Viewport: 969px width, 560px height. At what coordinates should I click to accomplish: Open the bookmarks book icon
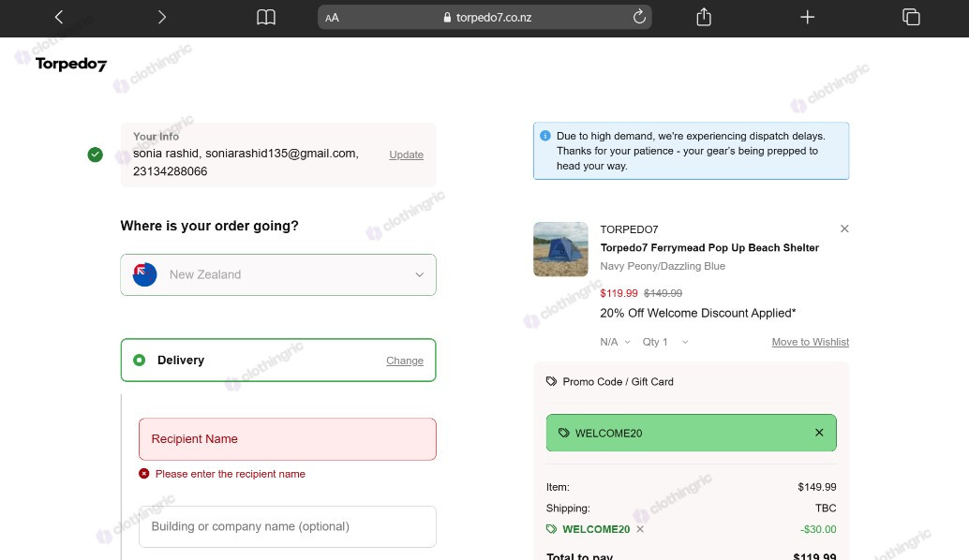point(266,17)
